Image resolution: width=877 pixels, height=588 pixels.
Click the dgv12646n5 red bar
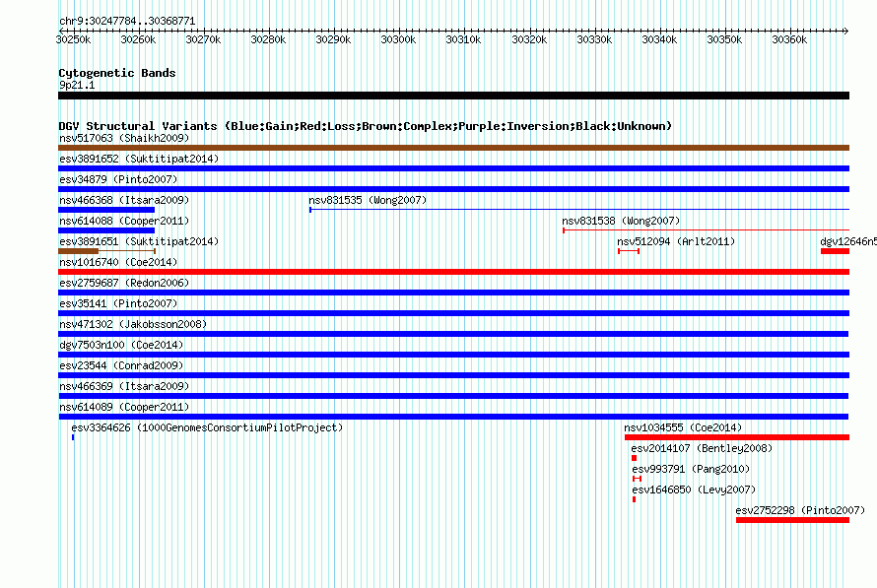point(835,251)
